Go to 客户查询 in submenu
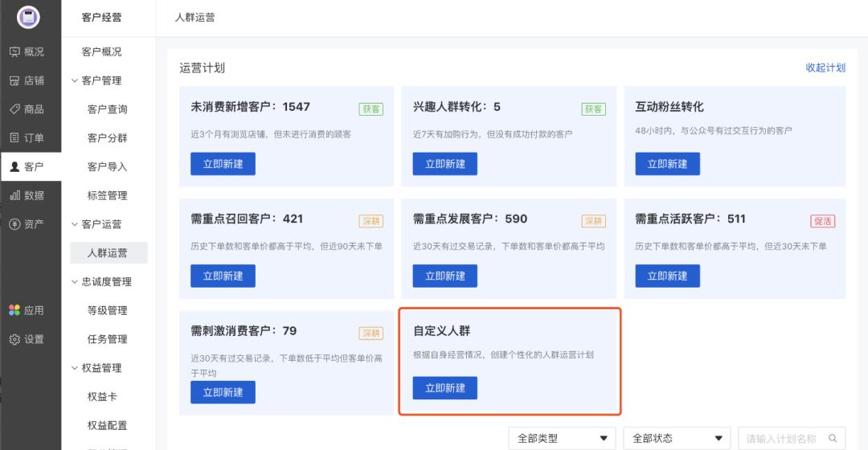Image resolution: width=868 pixels, height=450 pixels. [x=107, y=109]
